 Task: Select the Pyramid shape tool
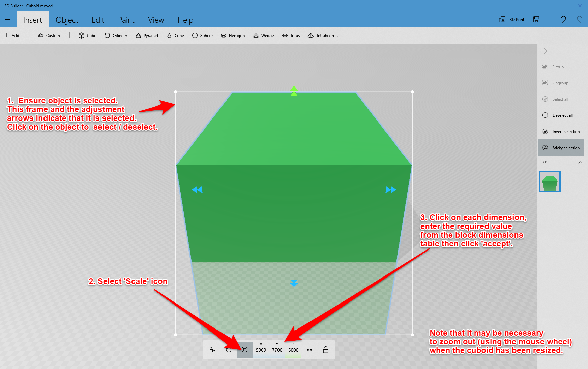click(147, 35)
